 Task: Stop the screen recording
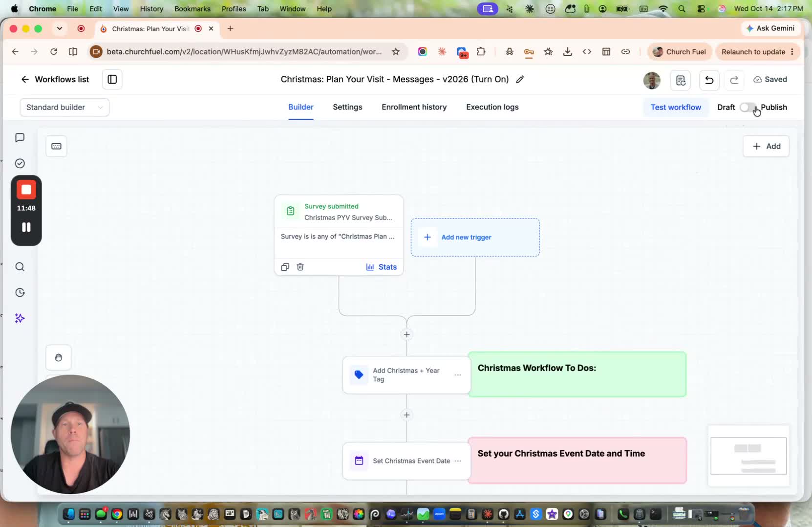pyautogui.click(x=26, y=190)
